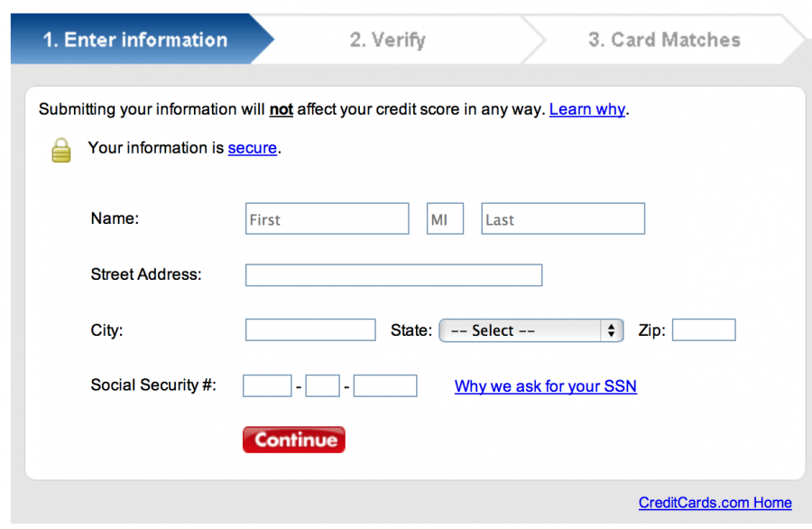Click into the Last name field
The width and height of the screenshot is (812, 529).
coord(563,219)
